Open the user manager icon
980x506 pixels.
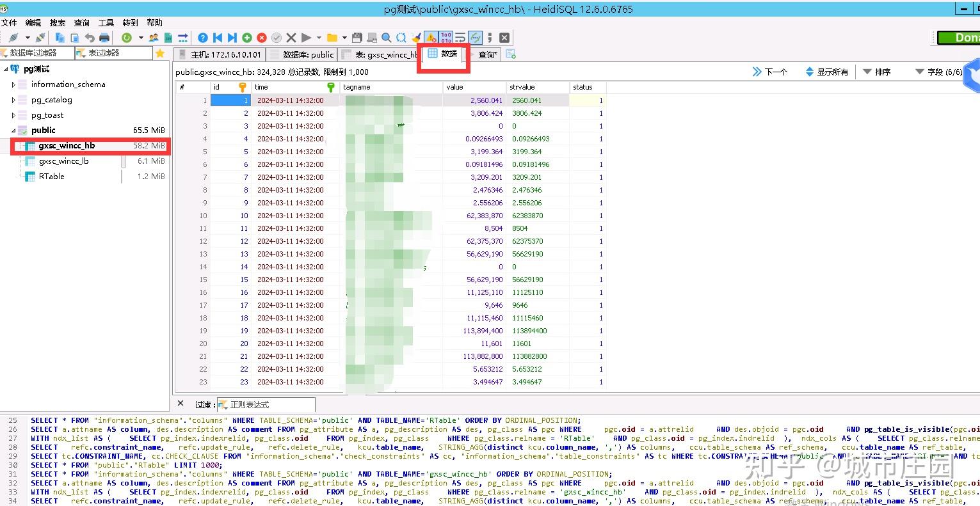click(154, 37)
